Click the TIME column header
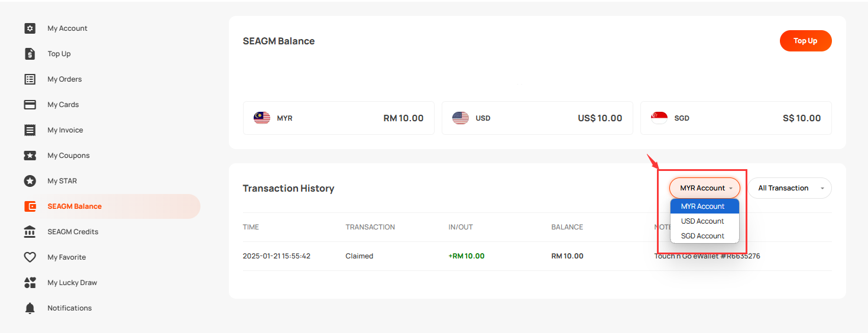The width and height of the screenshot is (868, 333). (251, 227)
